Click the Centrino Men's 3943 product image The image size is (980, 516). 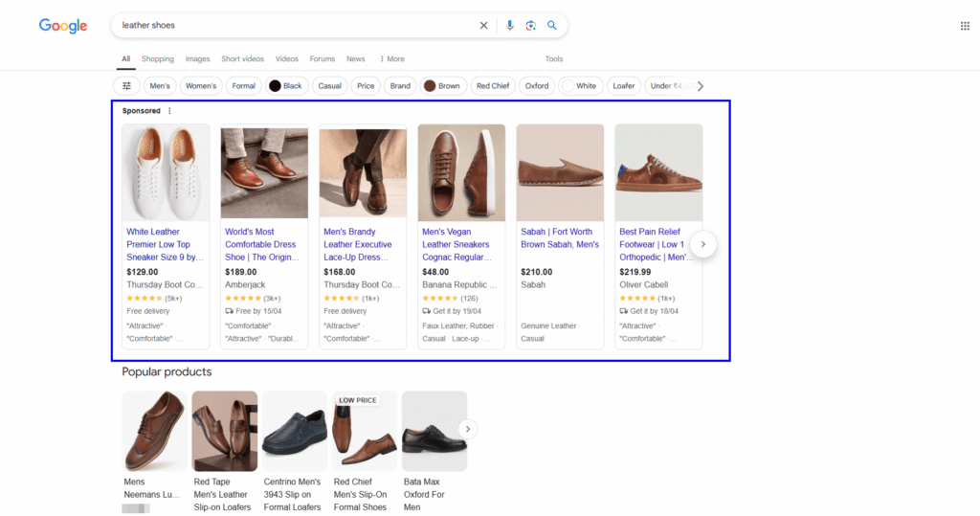coord(295,431)
